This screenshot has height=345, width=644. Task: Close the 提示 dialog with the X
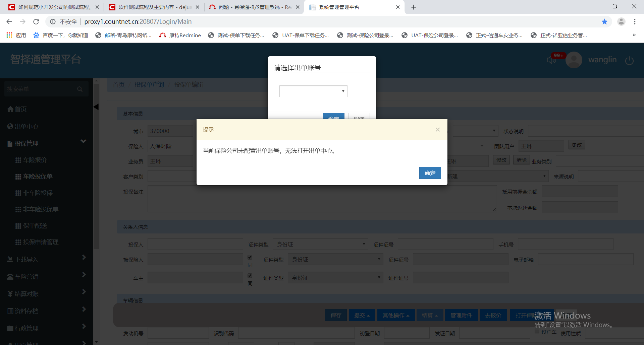click(438, 130)
